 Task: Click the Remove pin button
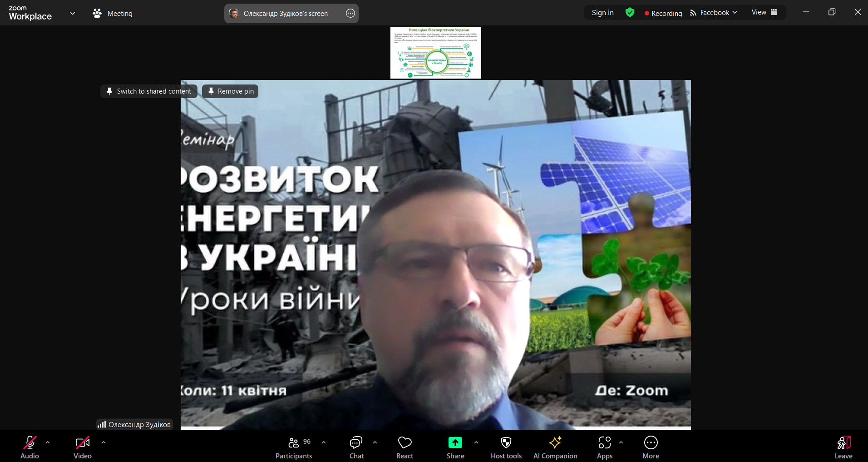(230, 91)
